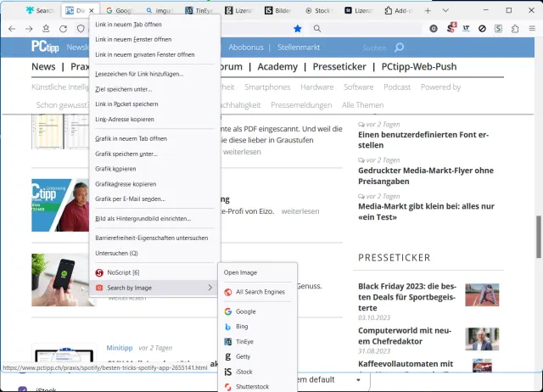Screen dimensions: 543x392
Task: Click the home/upload toolbar icon
Action: click(46, 29)
